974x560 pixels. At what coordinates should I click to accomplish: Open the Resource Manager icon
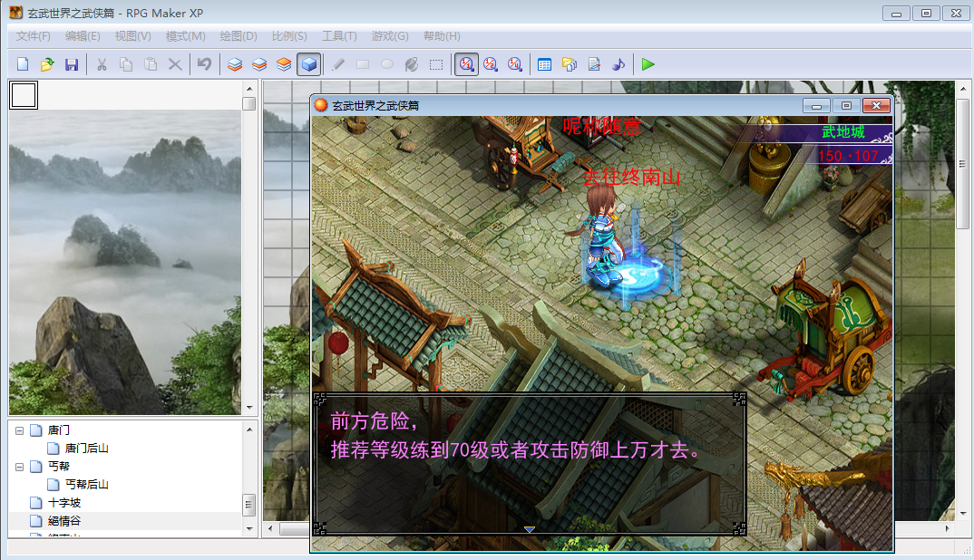tap(569, 64)
